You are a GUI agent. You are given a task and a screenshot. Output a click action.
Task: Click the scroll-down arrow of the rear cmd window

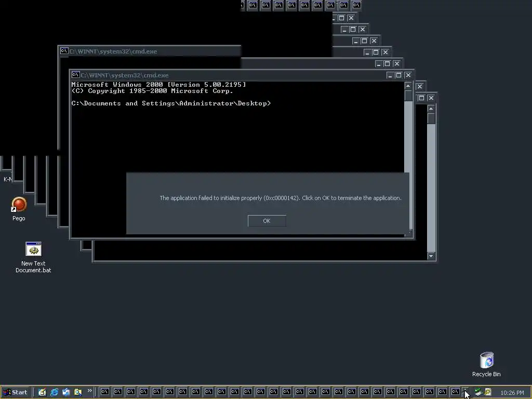pyautogui.click(x=431, y=256)
